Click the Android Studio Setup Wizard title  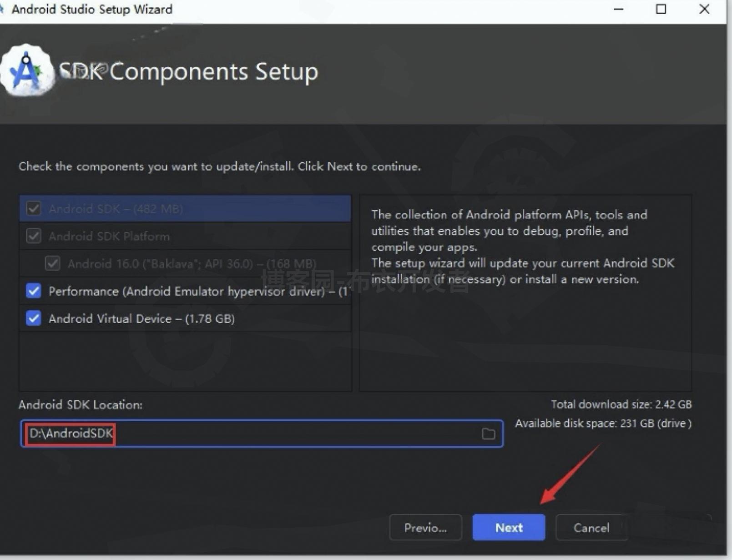click(92, 9)
